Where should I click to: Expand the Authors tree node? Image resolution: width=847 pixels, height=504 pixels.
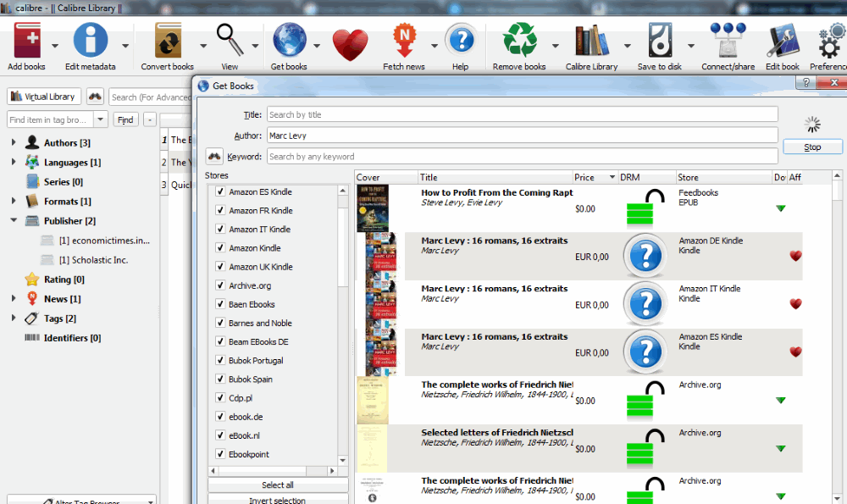tap(14, 142)
